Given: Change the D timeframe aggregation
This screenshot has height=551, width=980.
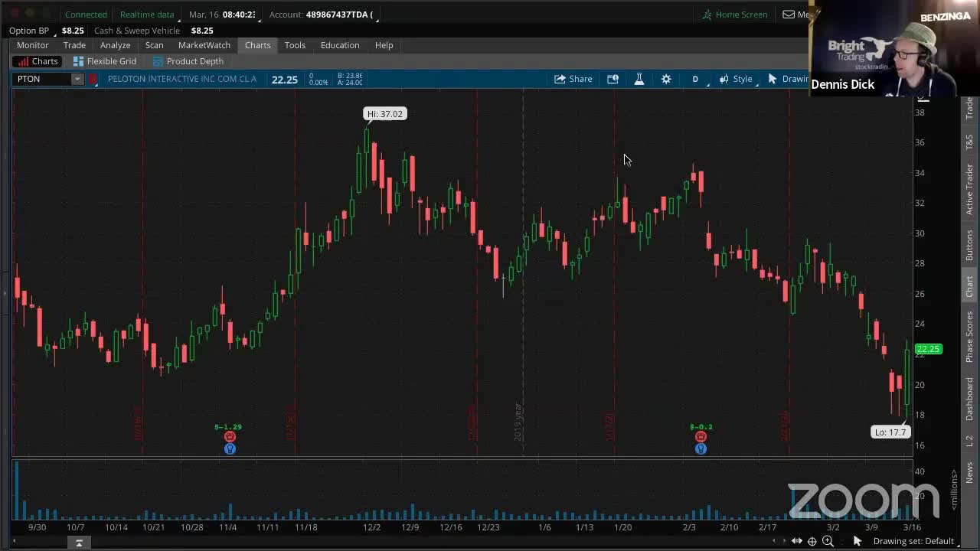Looking at the screenshot, I should [695, 79].
